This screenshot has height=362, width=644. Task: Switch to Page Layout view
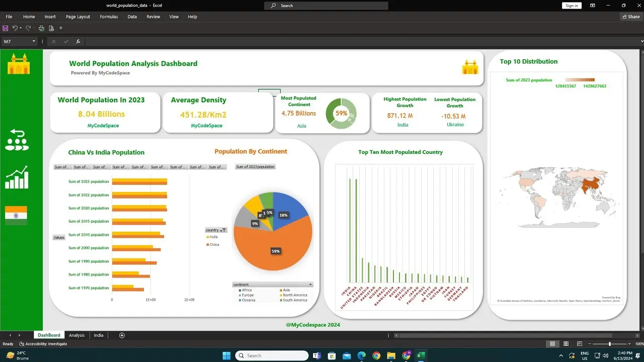566,344
